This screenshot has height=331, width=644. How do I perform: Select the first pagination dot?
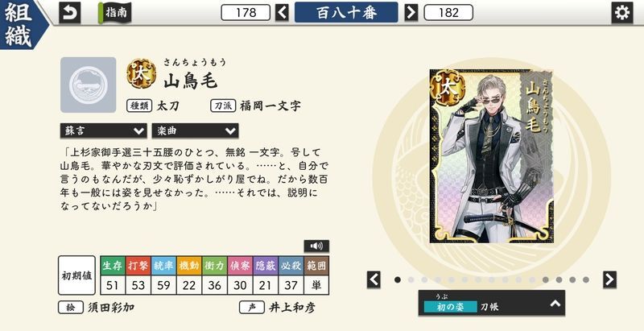pyautogui.click(x=398, y=279)
